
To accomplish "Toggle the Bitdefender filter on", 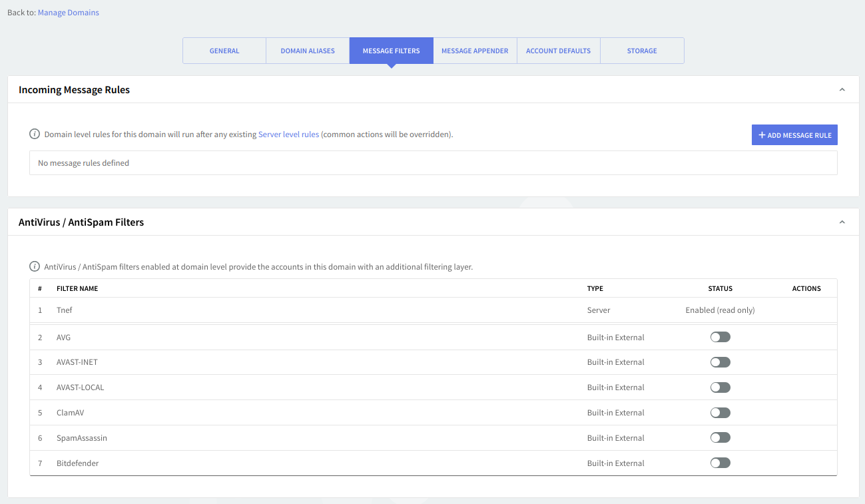I will coord(720,463).
